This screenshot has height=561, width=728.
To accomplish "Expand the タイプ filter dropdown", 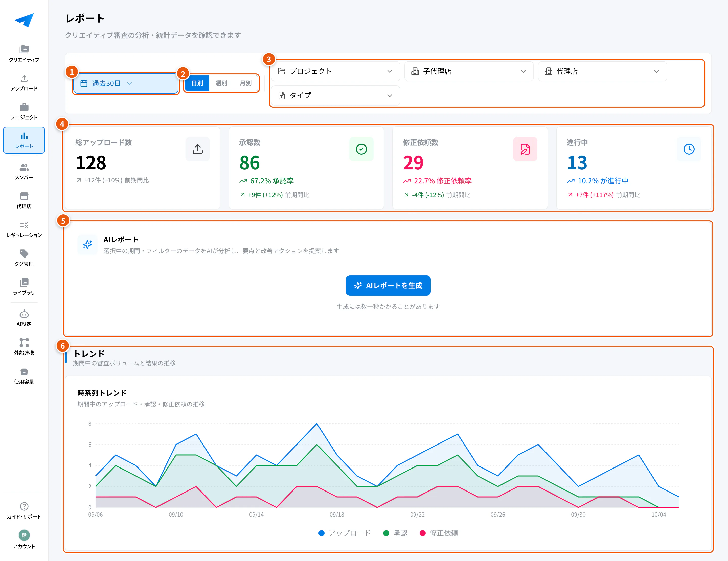I will 335,96.
